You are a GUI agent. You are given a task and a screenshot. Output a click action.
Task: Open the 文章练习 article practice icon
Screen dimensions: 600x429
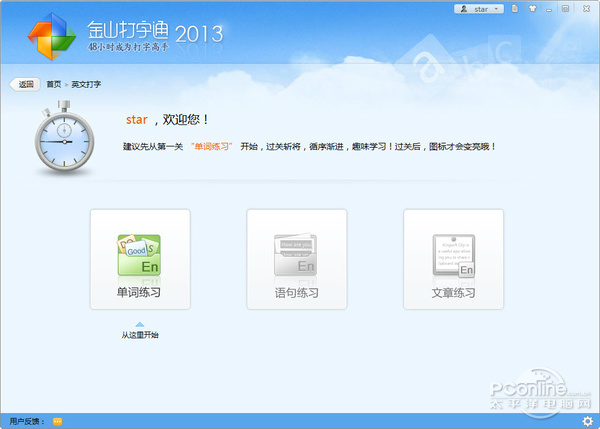pyautogui.click(x=453, y=256)
